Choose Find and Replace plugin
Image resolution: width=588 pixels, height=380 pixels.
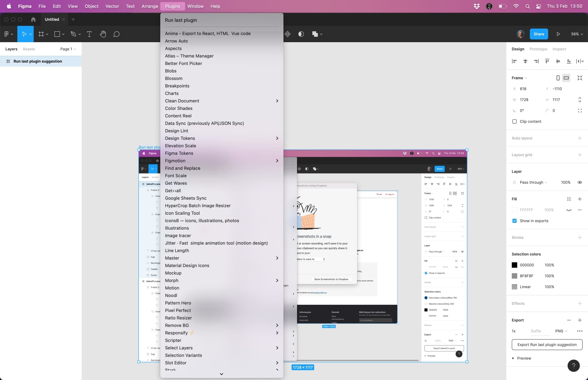coord(222,168)
